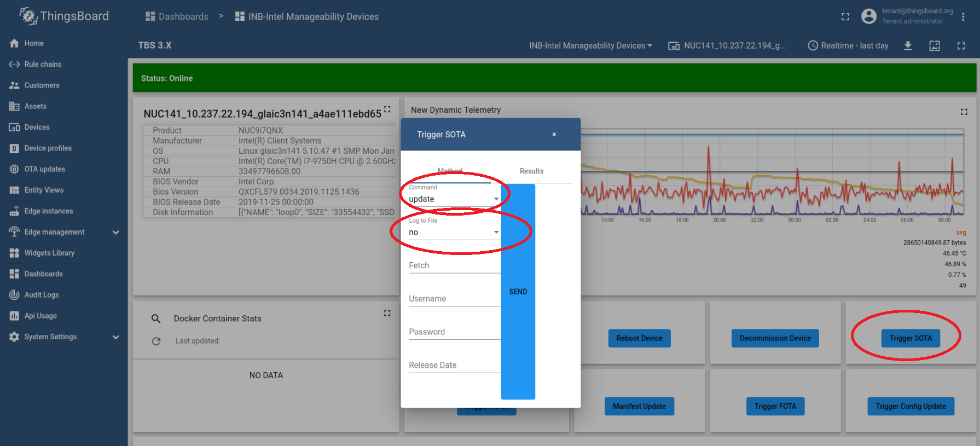Click the Last updated: label

coord(198,341)
